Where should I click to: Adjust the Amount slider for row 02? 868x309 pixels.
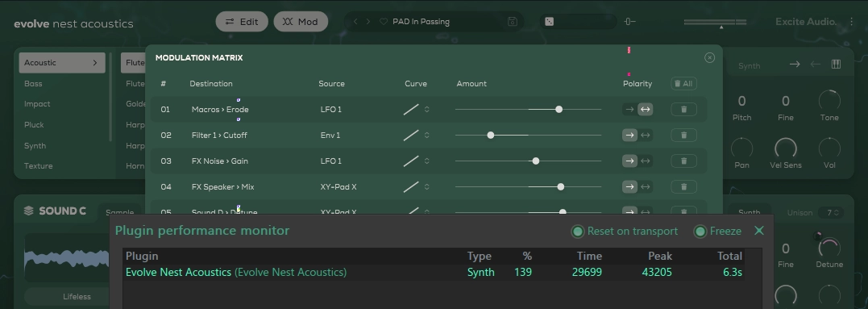(528, 135)
